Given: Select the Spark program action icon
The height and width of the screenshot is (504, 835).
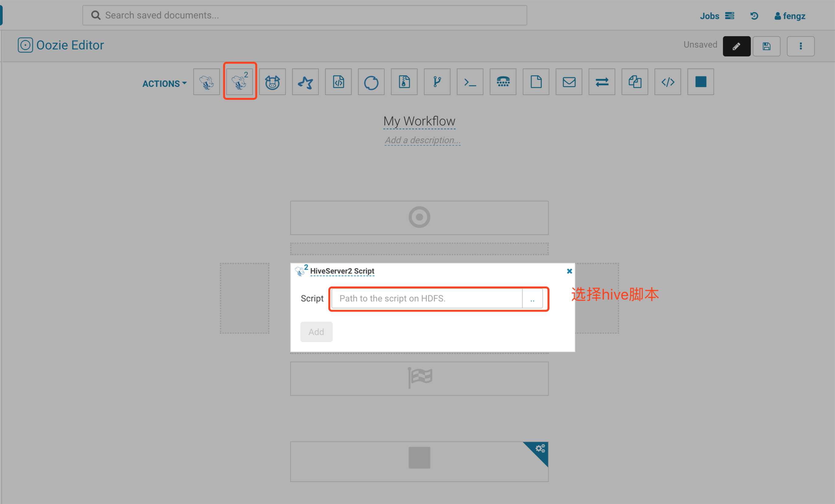Looking at the screenshot, I should pos(305,82).
